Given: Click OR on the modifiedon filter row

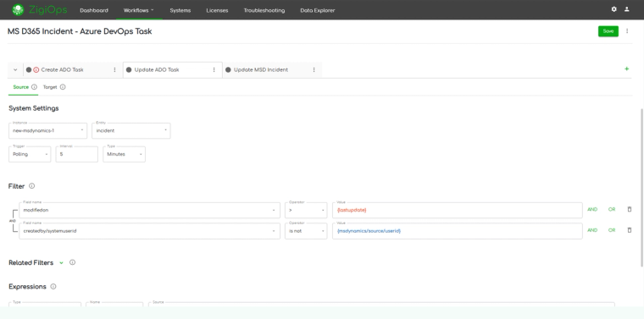Looking at the screenshot, I should (612, 210).
